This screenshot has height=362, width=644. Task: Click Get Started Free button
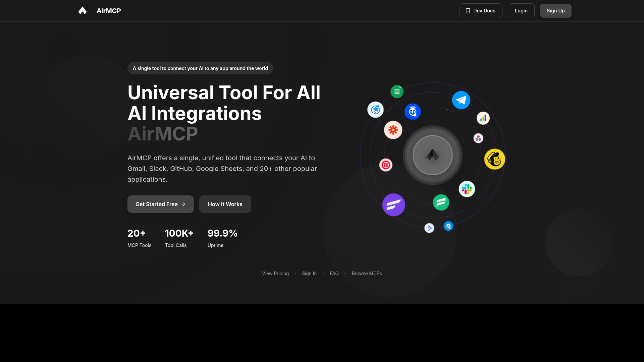point(160,204)
